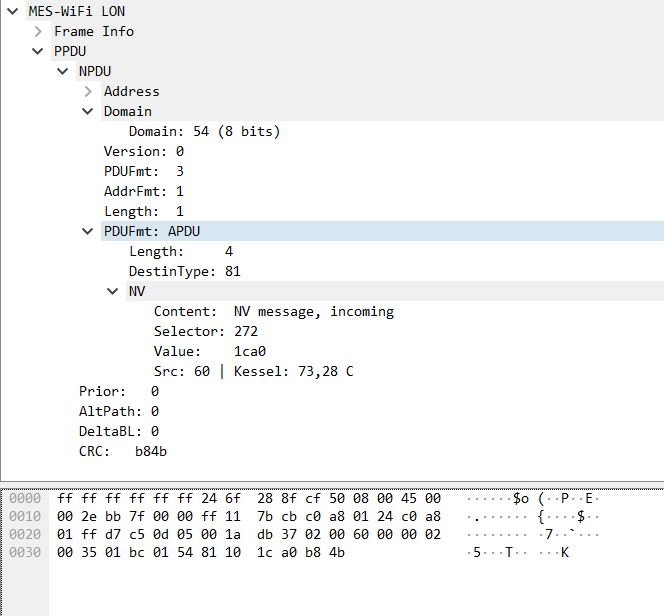Select the Value: 1ca0 row
This screenshot has width=664, height=616.
point(210,351)
